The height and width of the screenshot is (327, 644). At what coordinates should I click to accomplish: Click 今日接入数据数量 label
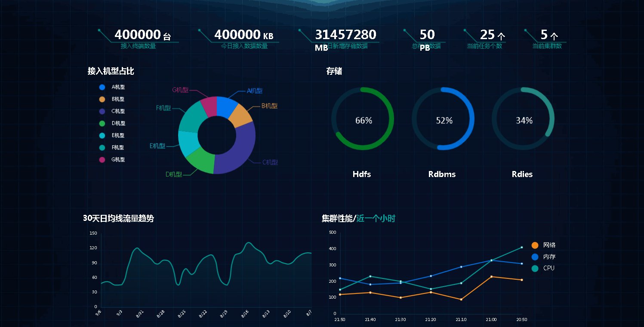coord(244,46)
